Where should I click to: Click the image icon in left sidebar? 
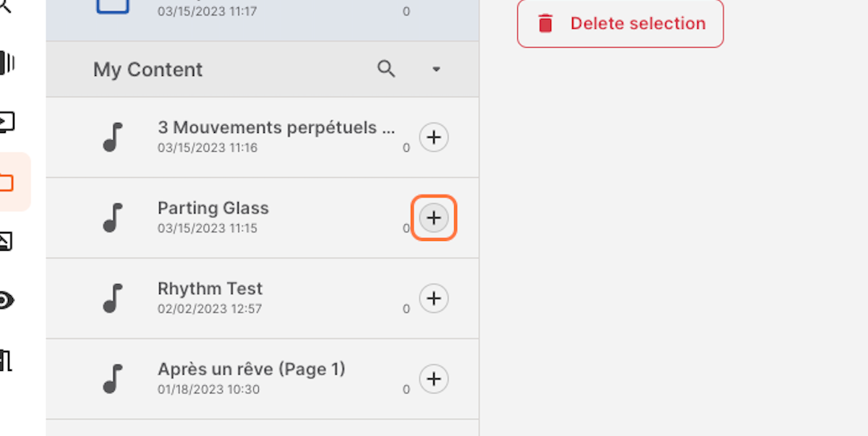pyautogui.click(x=6, y=241)
